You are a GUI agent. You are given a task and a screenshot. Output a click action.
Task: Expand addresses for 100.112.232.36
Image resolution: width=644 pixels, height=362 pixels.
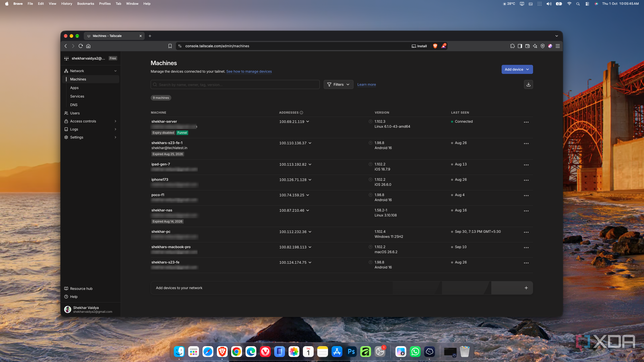click(x=310, y=232)
